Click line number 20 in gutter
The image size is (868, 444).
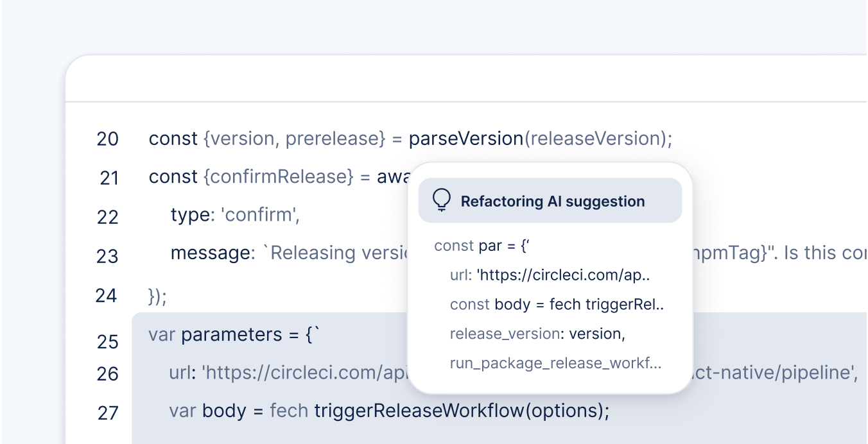(107, 139)
